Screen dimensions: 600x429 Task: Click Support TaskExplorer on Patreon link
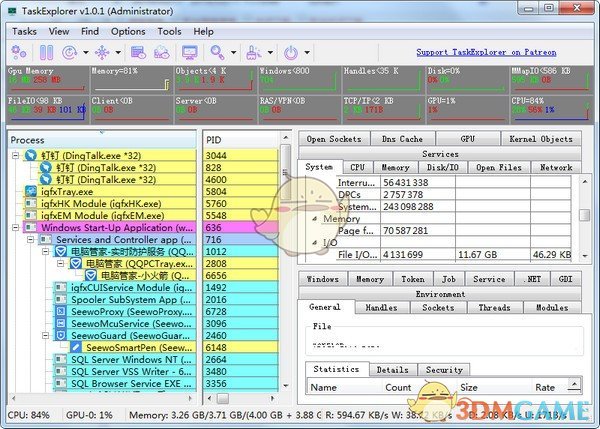[486, 52]
